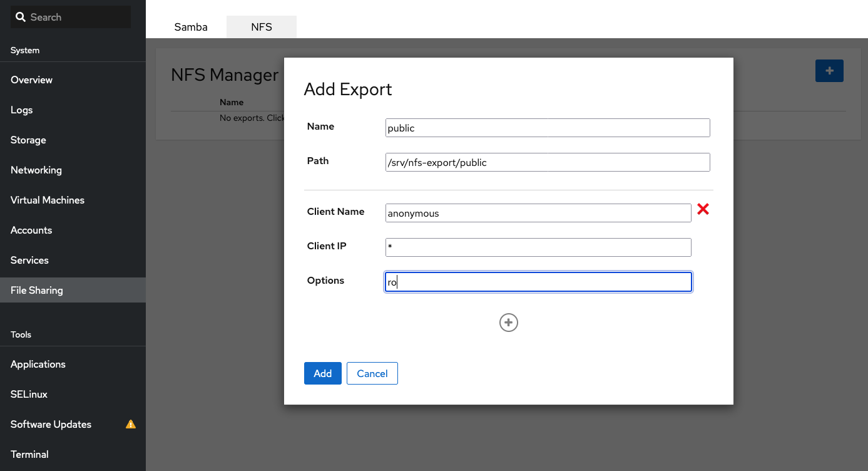
Task: Click the Client Name label
Action: coord(336,212)
